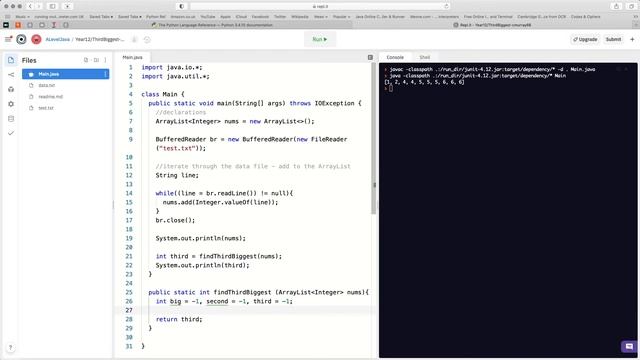The image size is (640, 360).
Task: Click the "System.out.println(nums);" line
Action: click(x=200, y=238)
